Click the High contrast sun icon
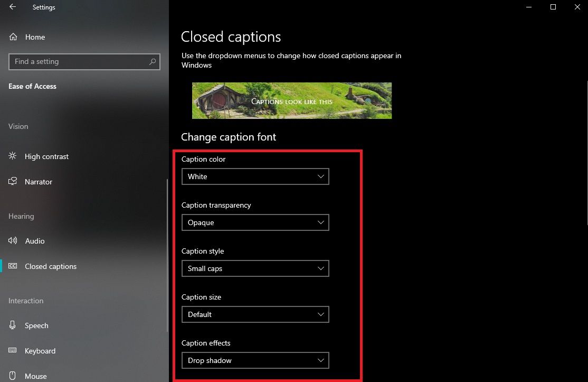Image resolution: width=588 pixels, height=382 pixels. point(13,156)
